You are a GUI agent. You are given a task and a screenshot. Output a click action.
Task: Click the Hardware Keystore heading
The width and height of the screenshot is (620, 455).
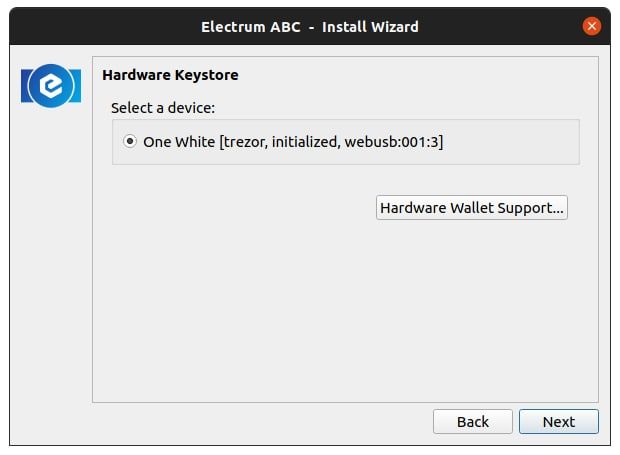[x=170, y=74]
